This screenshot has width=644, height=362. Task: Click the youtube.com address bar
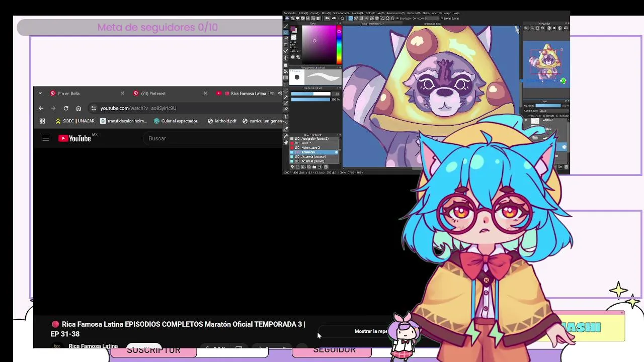186,108
